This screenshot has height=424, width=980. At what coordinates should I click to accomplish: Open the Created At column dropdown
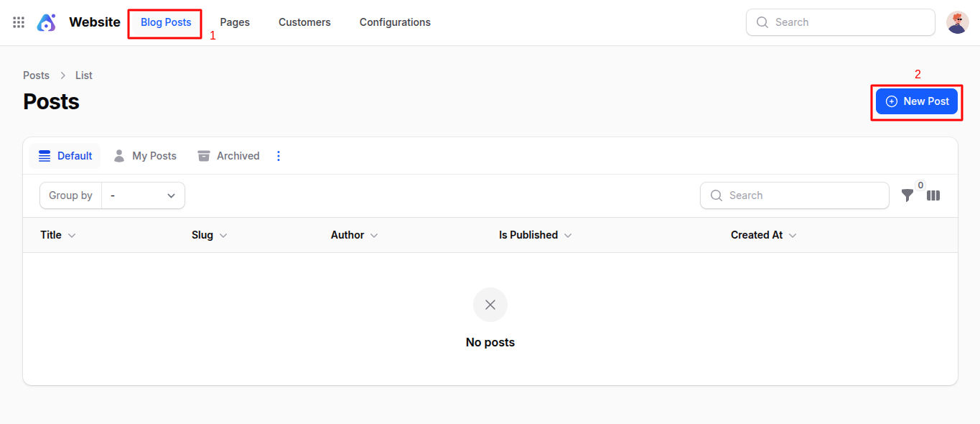tap(792, 234)
